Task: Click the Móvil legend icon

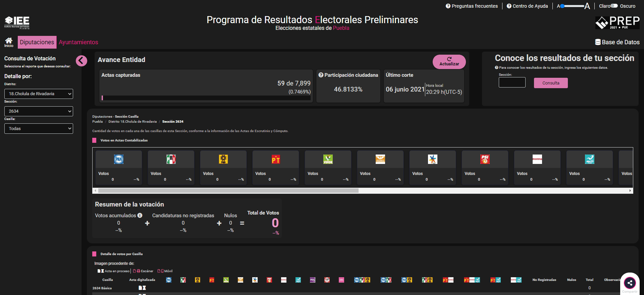Action: (x=161, y=271)
